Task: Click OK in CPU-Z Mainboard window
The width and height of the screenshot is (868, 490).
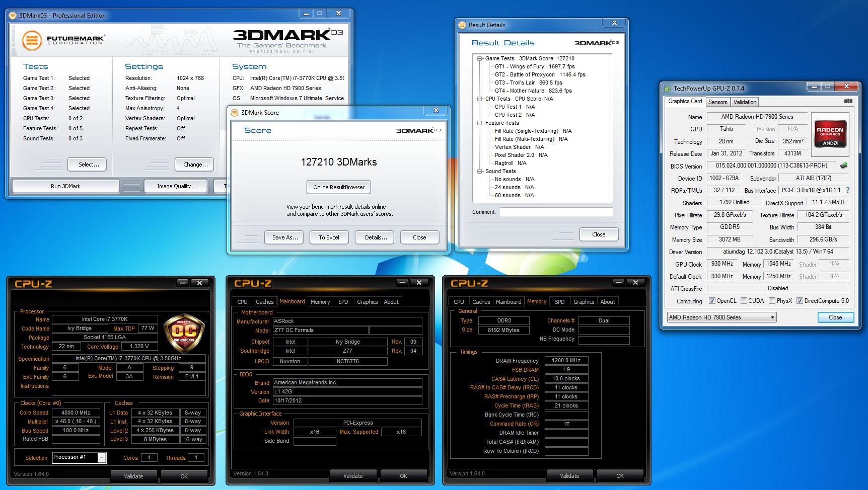Action: [x=403, y=476]
